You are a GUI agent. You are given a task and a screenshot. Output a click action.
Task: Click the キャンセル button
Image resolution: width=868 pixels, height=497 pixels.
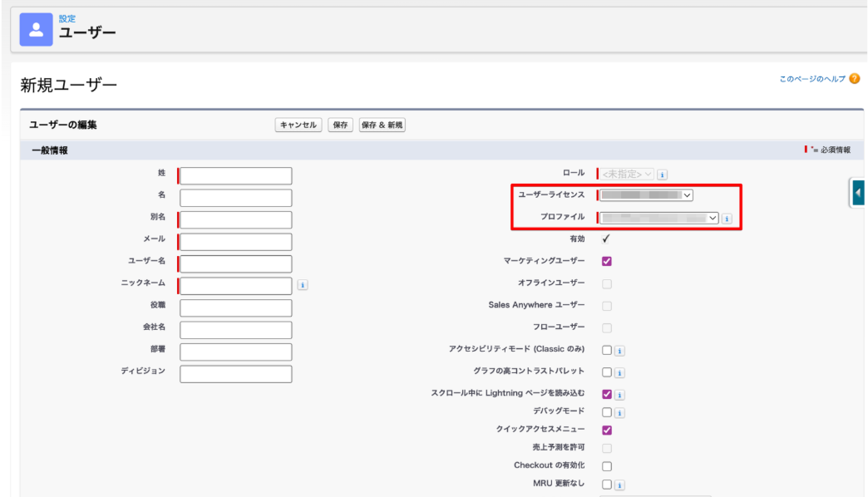[x=298, y=125]
